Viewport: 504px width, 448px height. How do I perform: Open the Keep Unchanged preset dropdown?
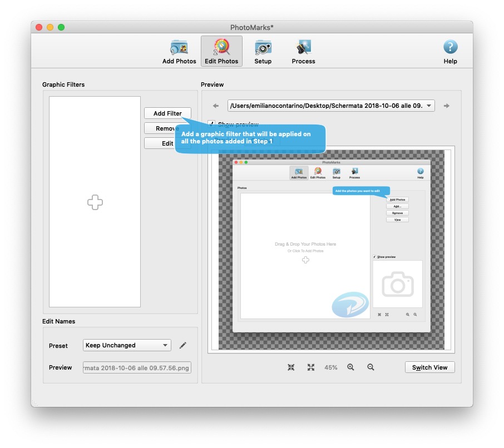pyautogui.click(x=126, y=345)
